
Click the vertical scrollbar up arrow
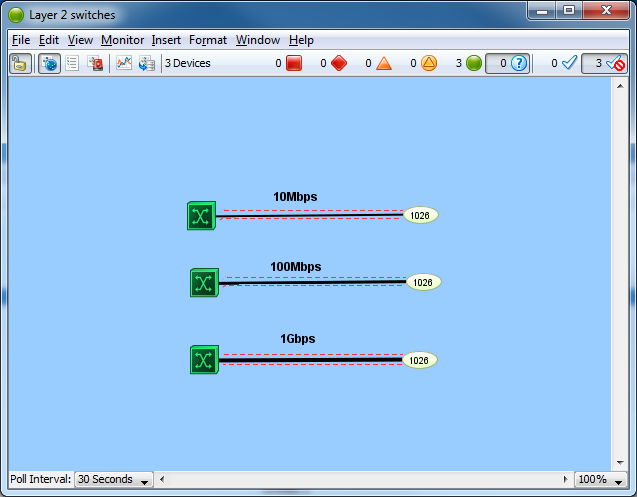[x=620, y=86]
